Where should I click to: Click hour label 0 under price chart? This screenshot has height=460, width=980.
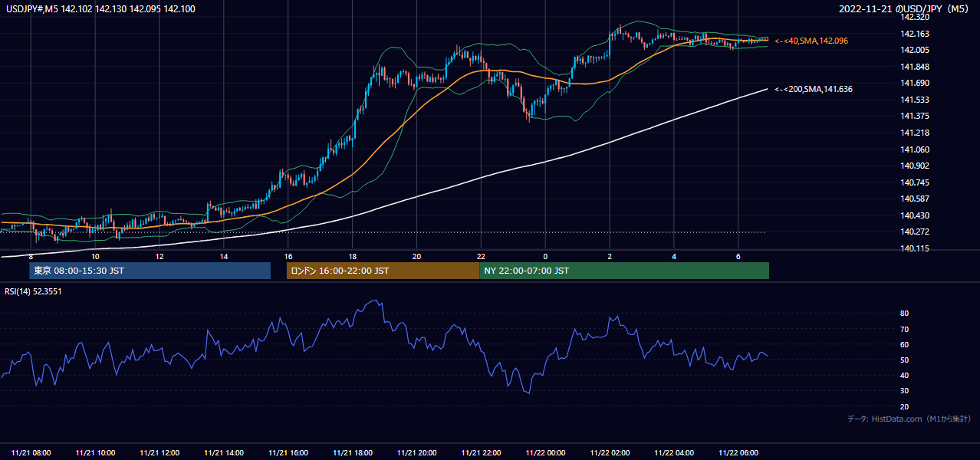[x=545, y=256]
